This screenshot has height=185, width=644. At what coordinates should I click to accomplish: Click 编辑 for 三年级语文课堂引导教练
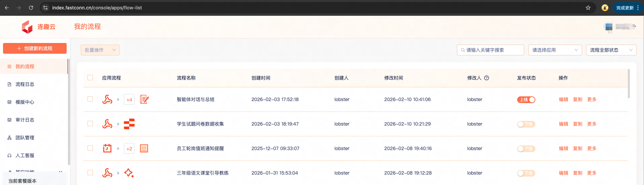point(563,173)
